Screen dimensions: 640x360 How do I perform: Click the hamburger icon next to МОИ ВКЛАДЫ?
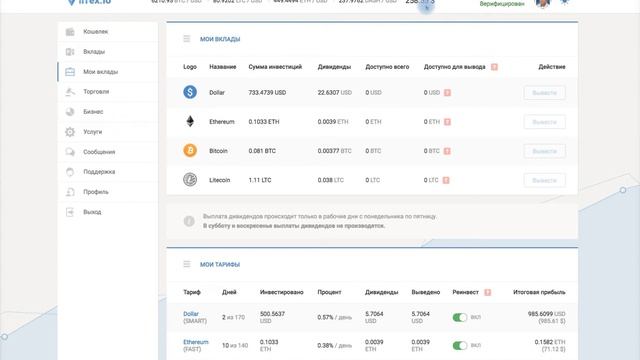click(x=187, y=39)
